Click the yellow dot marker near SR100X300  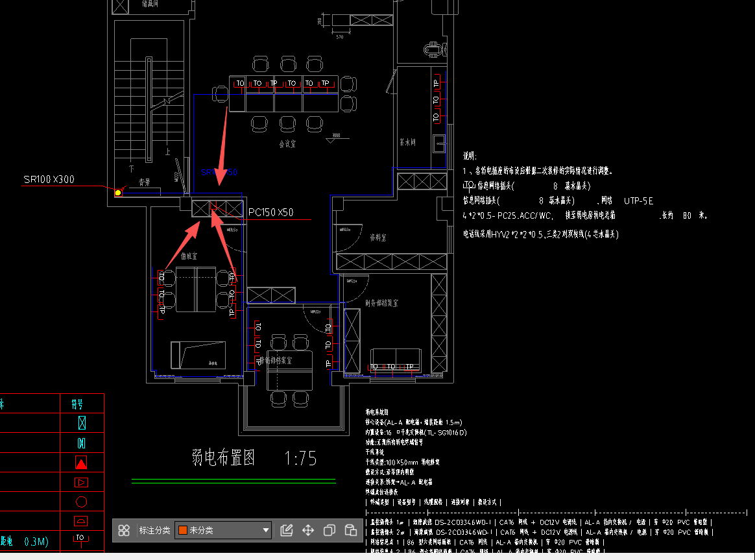pos(118,192)
